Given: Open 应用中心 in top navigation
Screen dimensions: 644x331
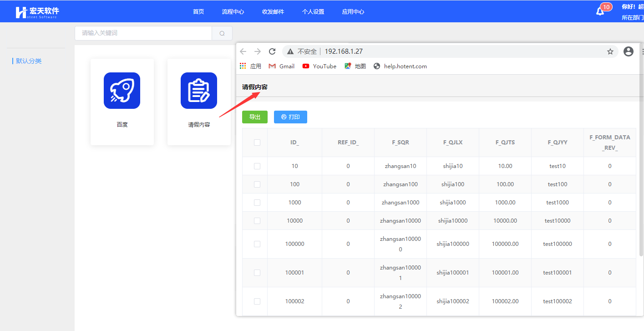Looking at the screenshot, I should click(x=353, y=11).
